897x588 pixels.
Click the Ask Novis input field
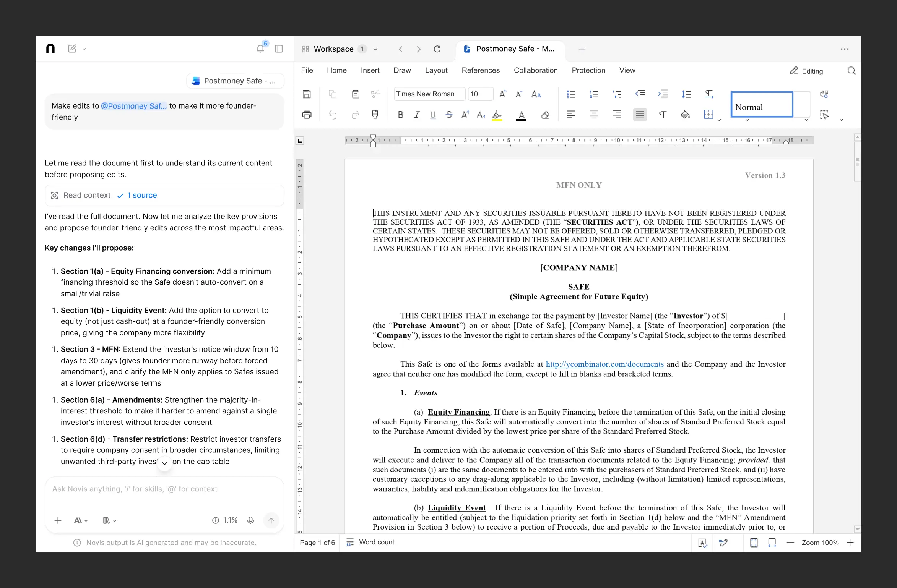(x=164, y=489)
